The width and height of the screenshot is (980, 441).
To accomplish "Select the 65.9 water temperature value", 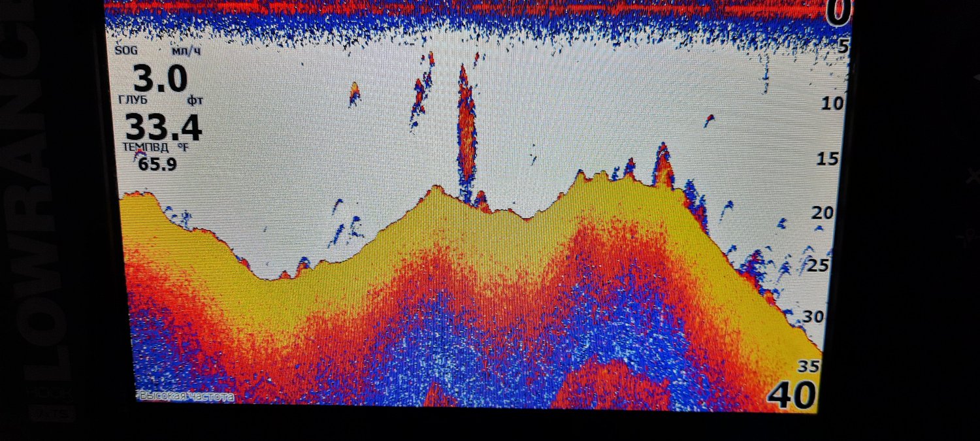I will (x=157, y=164).
